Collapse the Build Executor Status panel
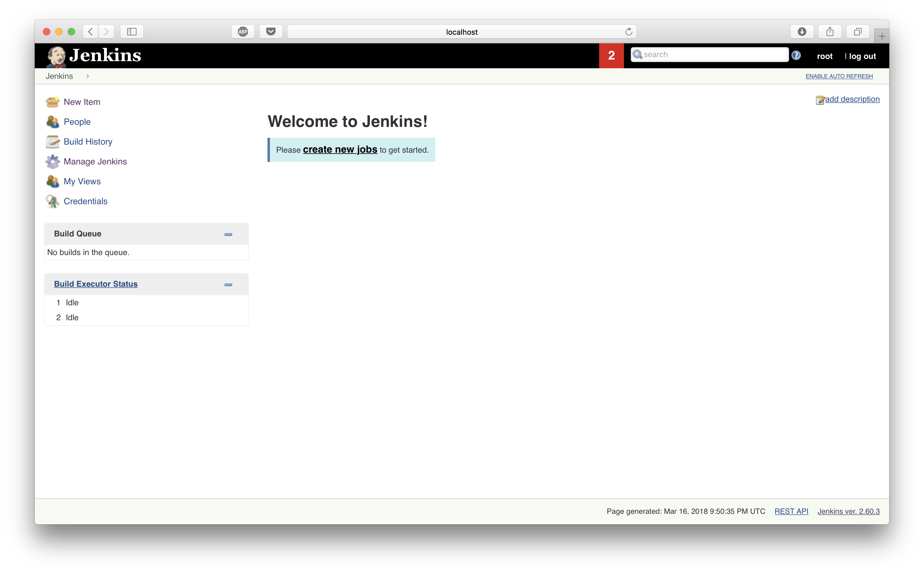Screen dimensions: 924x574 228,285
